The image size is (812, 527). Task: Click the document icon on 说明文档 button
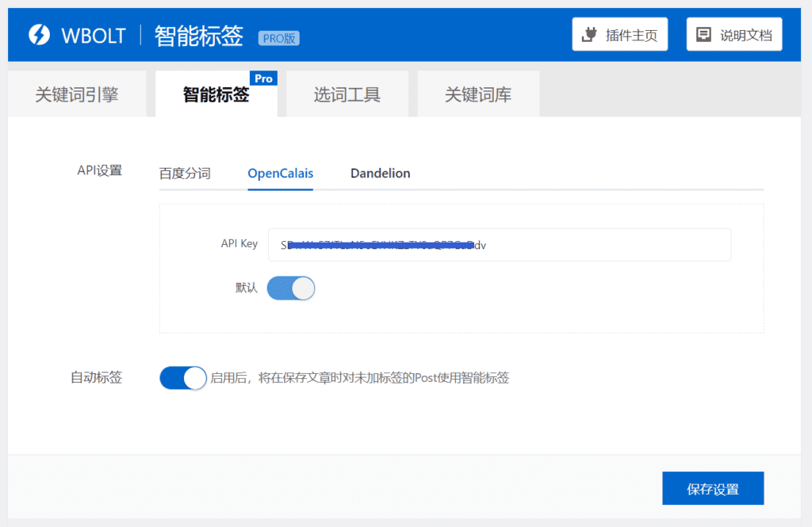[704, 33]
